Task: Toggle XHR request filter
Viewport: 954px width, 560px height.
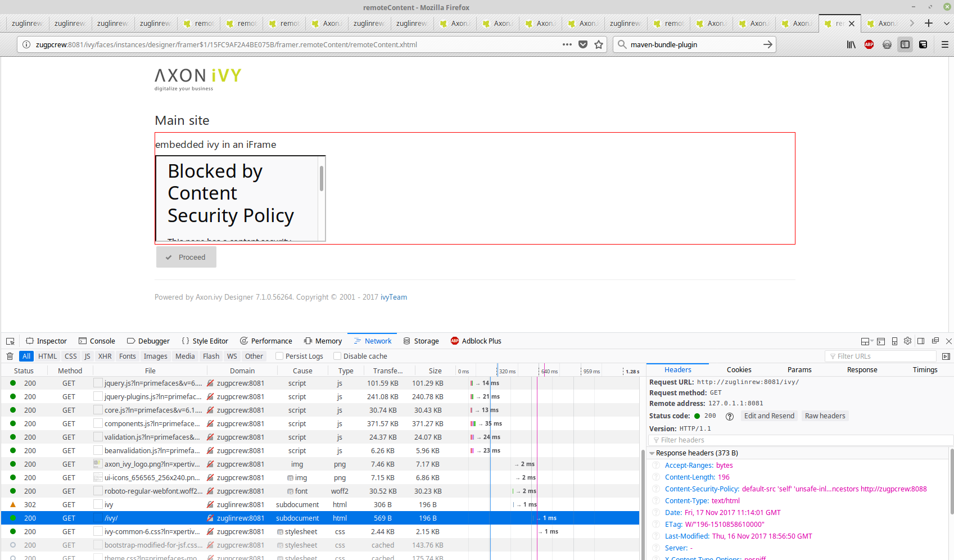Action: tap(105, 356)
